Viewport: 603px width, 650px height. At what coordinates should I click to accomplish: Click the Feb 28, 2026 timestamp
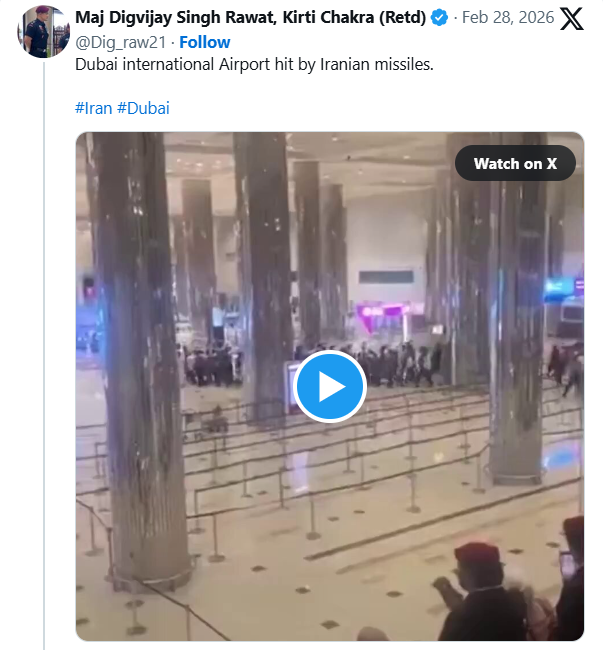508,18
